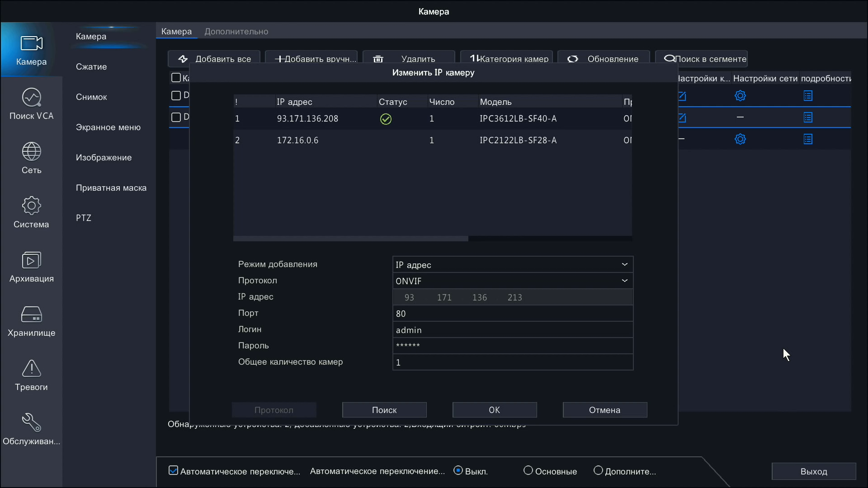Select the Выкл. radio button
The image size is (868, 488).
tap(458, 470)
